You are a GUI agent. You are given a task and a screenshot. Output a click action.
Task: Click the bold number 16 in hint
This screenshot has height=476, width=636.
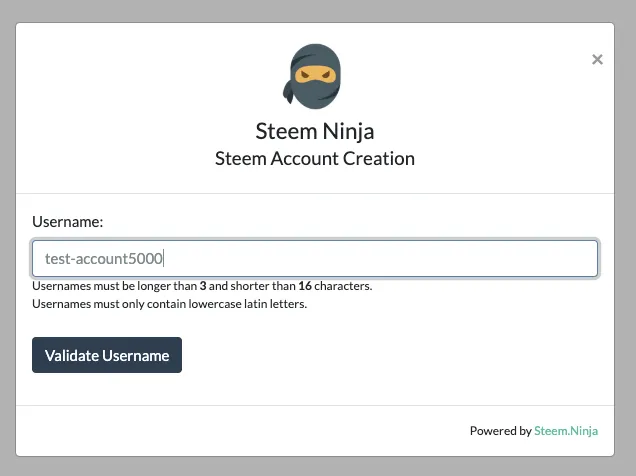tap(305, 286)
